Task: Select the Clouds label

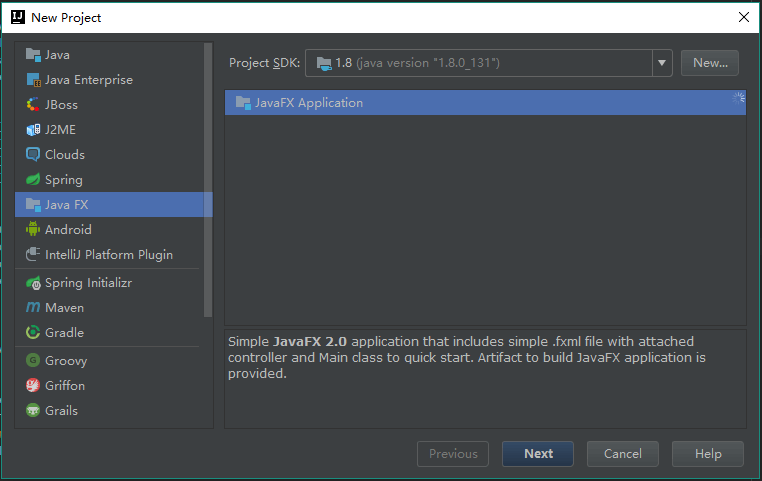Action: 65,155
